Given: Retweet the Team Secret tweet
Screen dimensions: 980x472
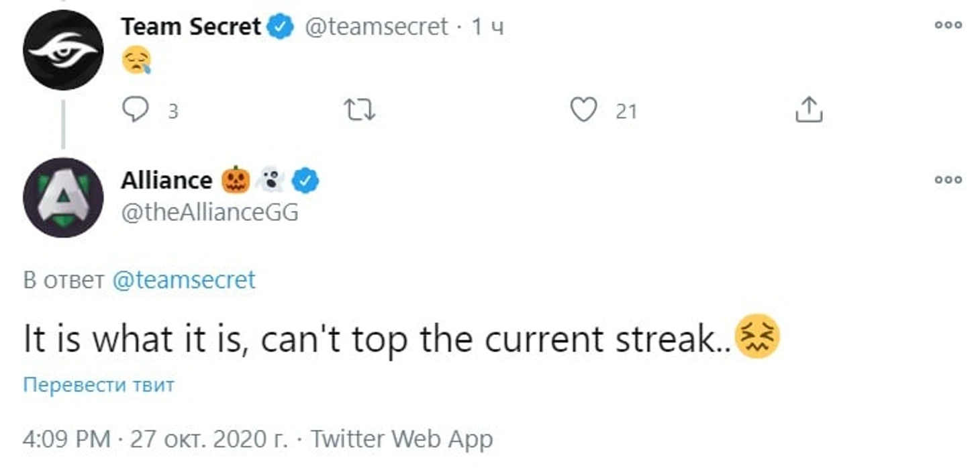Looking at the screenshot, I should tap(359, 110).
